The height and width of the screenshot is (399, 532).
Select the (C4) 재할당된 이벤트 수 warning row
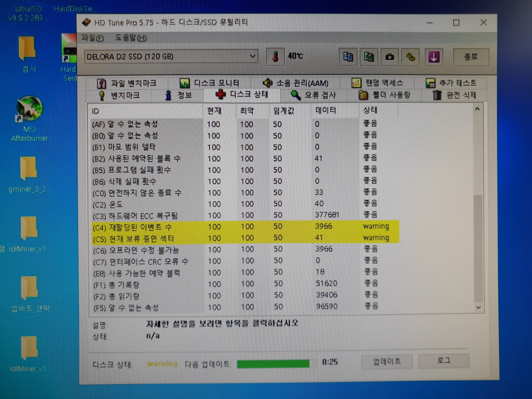245,227
